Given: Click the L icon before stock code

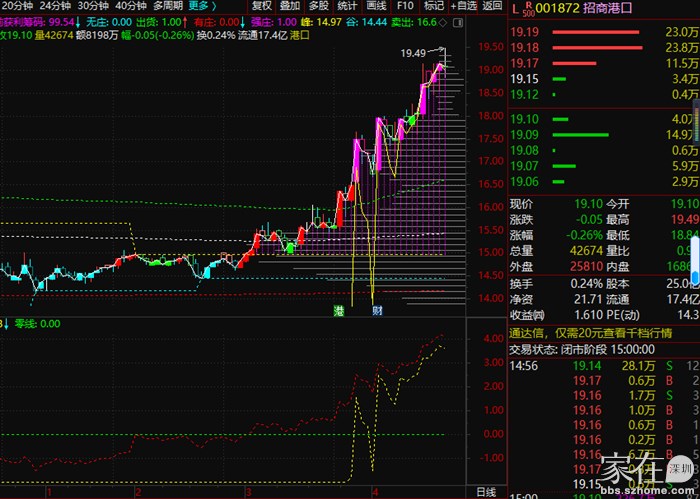Looking at the screenshot, I should [515, 8].
